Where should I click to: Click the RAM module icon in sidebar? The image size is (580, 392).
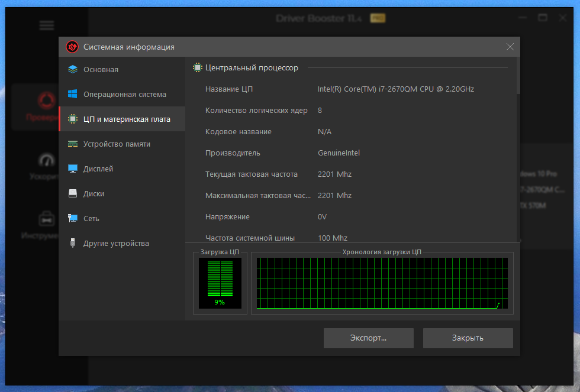pos(73,144)
